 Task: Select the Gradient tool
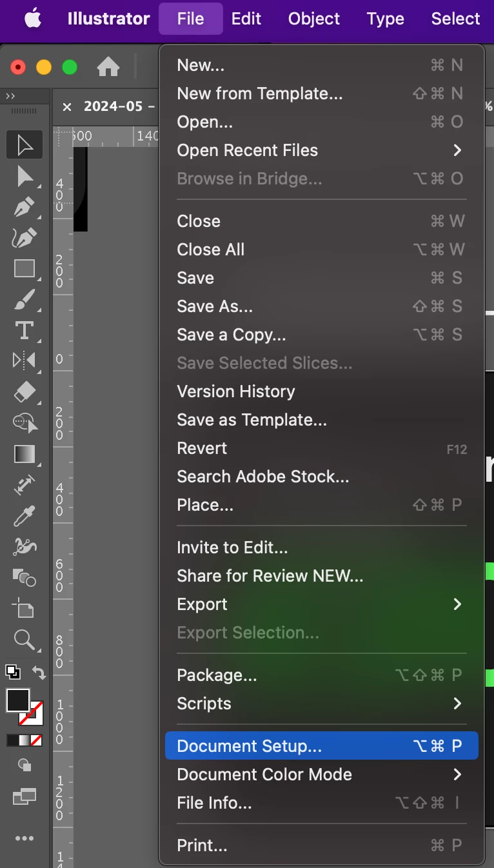pyautogui.click(x=25, y=454)
